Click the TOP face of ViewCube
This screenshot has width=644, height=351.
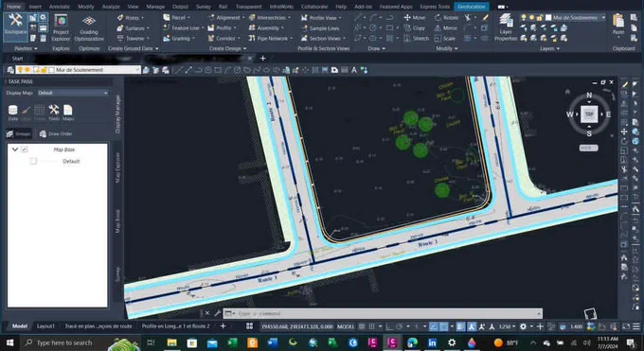pos(589,114)
